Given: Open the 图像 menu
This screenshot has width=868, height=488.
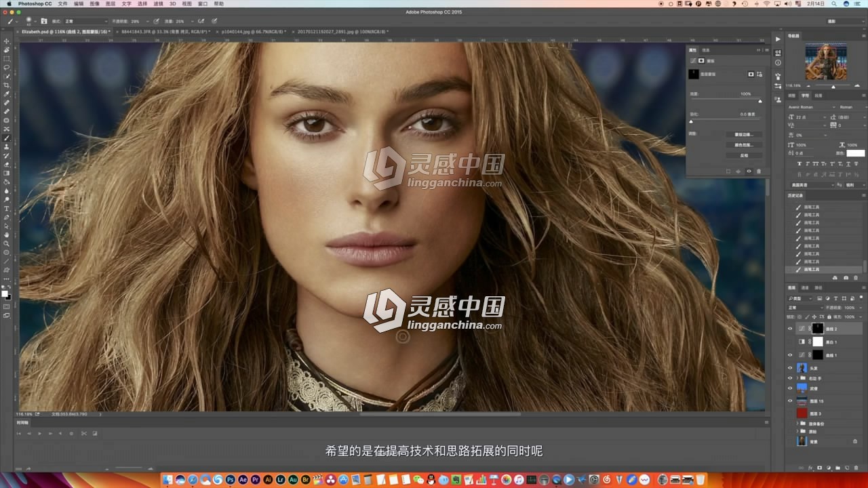Looking at the screenshot, I should click(x=94, y=3).
